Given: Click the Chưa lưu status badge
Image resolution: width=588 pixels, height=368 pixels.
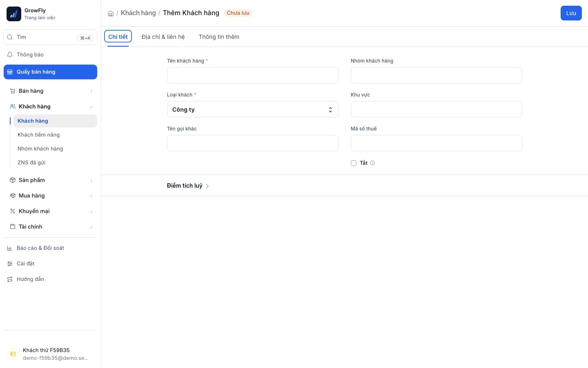Looking at the screenshot, I should (238, 13).
